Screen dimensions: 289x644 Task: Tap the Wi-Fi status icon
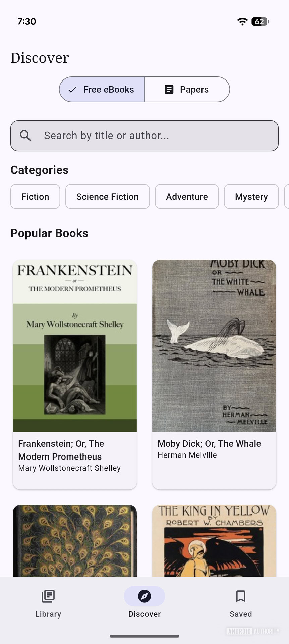[x=242, y=21]
